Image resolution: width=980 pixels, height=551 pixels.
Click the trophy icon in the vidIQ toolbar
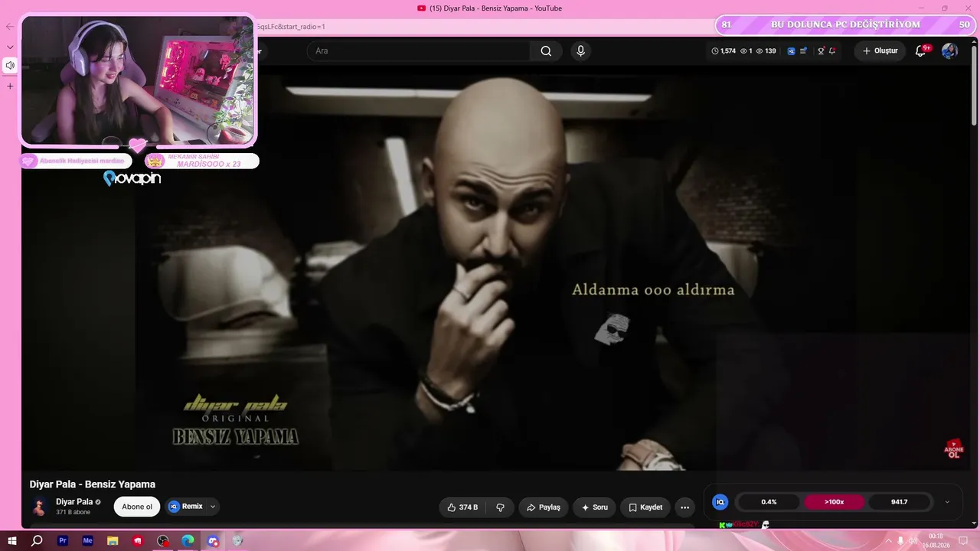point(821,51)
